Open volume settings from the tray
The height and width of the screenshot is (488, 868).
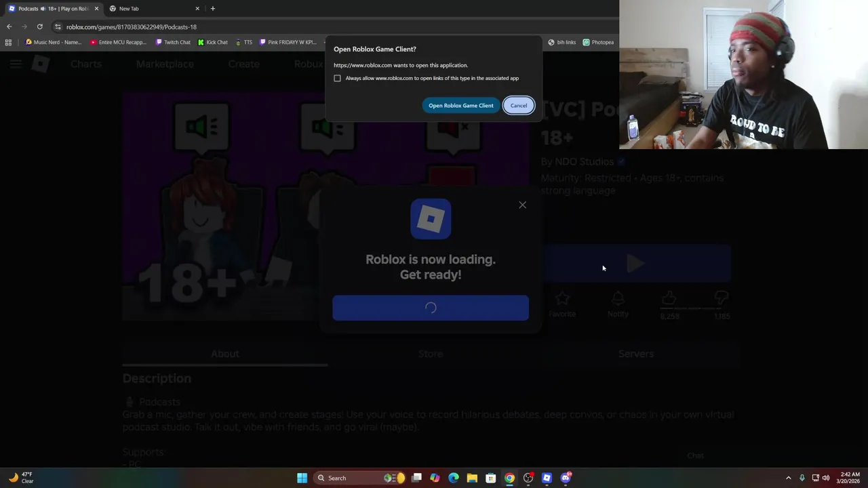click(826, 478)
